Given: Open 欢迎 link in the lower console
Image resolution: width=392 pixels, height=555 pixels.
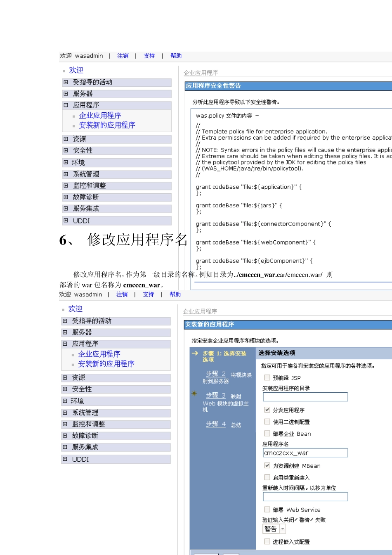Looking at the screenshot, I should click(76, 309).
